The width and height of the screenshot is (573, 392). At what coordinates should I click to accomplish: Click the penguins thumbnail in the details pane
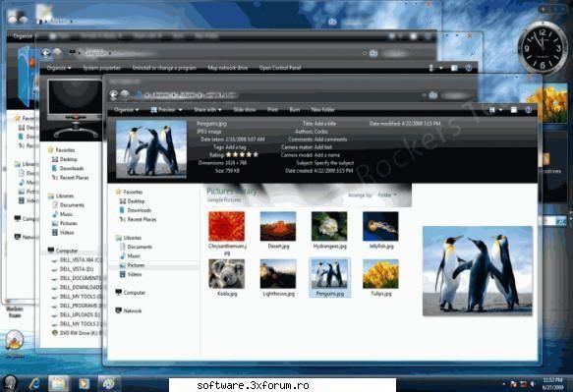(x=151, y=149)
